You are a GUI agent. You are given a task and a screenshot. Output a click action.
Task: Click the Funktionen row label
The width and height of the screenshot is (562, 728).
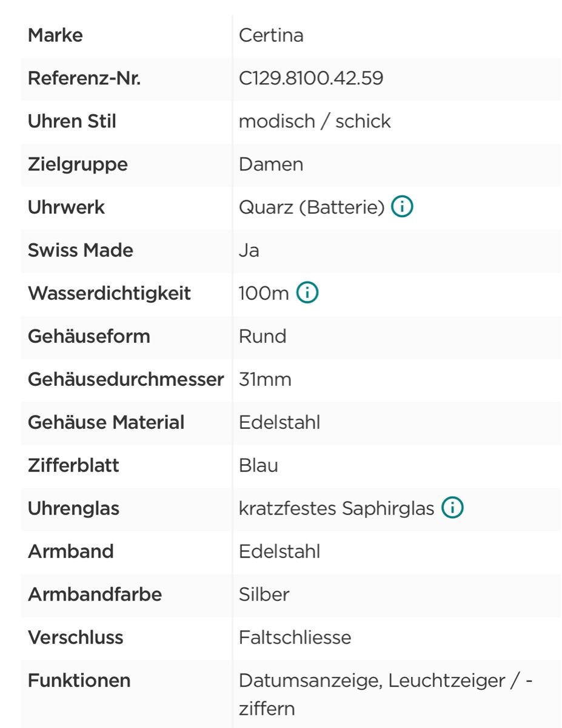point(79,681)
